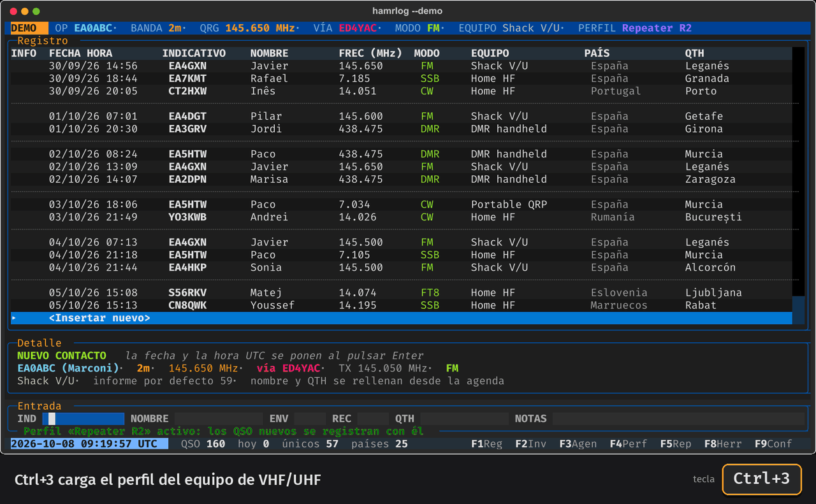Click the Eslovenia country cell
The height and width of the screenshot is (504, 816).
(x=619, y=292)
